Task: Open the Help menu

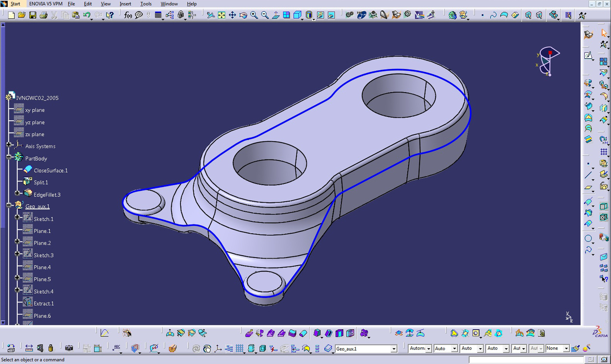Action: pyautogui.click(x=191, y=4)
